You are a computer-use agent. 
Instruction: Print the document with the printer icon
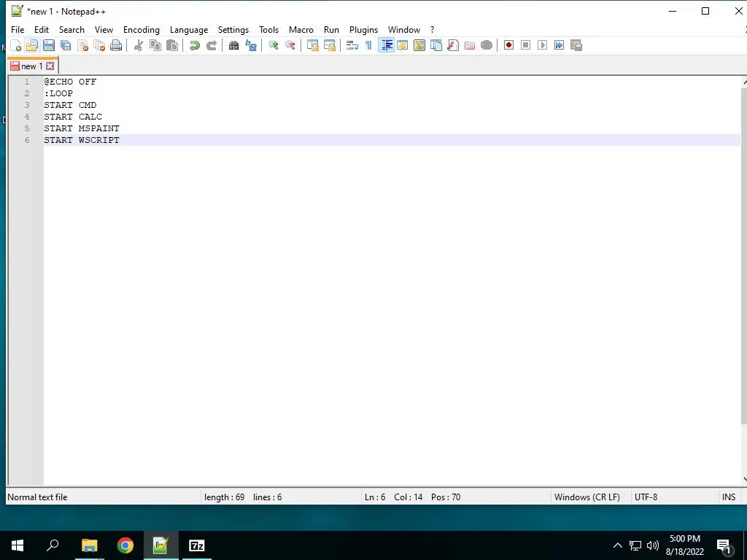pos(116,45)
